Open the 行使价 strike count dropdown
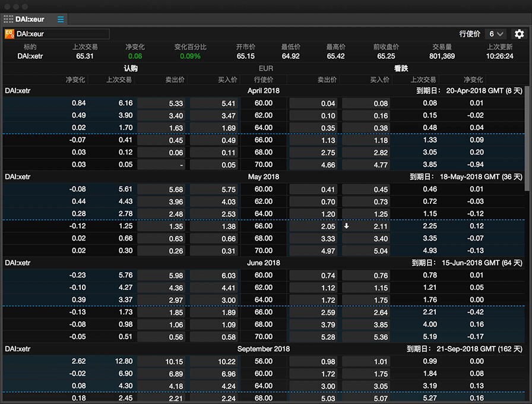The image size is (532, 404). click(x=495, y=34)
